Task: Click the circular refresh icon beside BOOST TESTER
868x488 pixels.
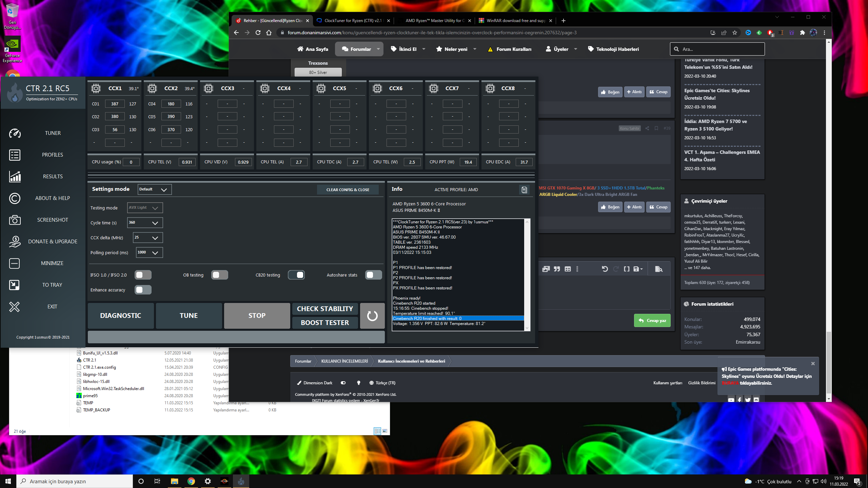Action: (x=372, y=316)
